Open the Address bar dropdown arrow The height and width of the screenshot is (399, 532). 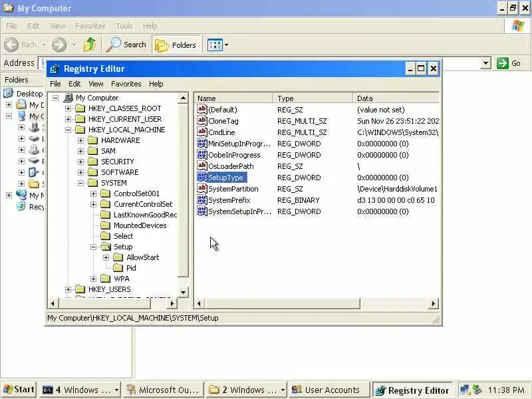pyautogui.click(x=485, y=63)
